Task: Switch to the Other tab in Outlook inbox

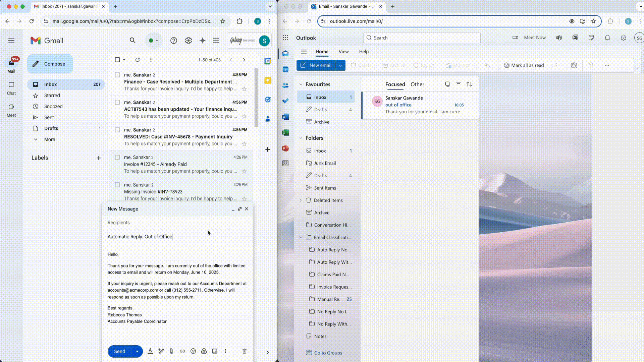Action: [417, 84]
